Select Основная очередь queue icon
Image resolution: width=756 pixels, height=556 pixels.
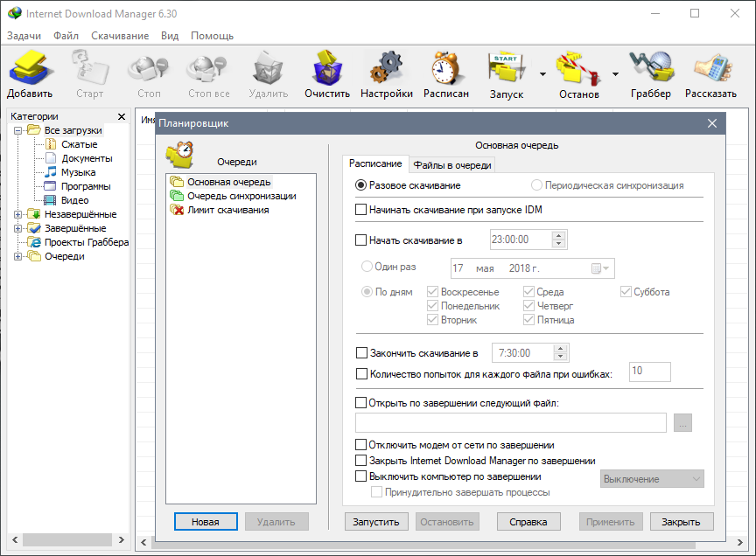(177, 182)
